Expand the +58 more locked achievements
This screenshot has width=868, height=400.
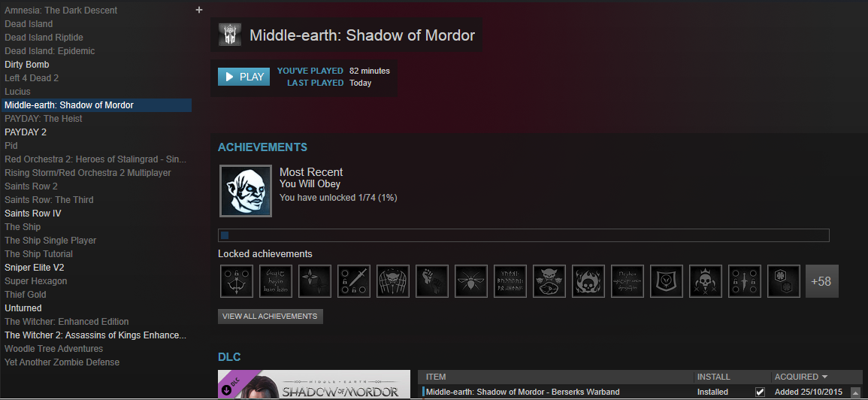click(x=822, y=281)
